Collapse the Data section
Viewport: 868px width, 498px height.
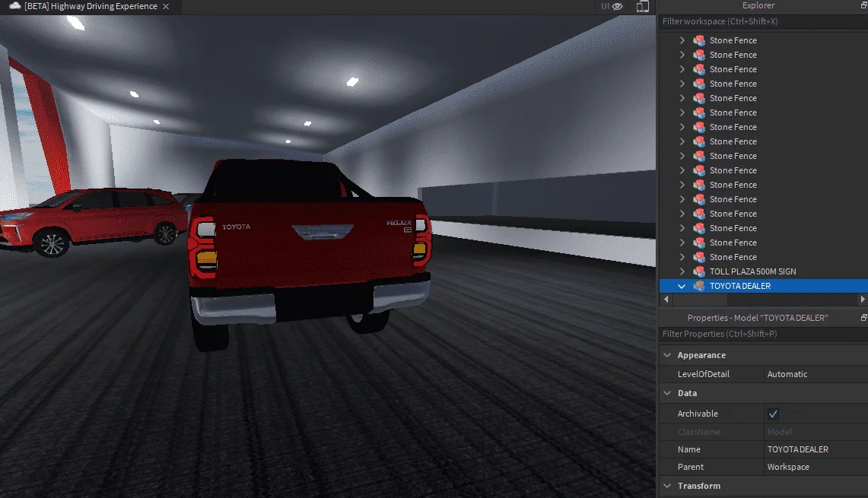(667, 393)
